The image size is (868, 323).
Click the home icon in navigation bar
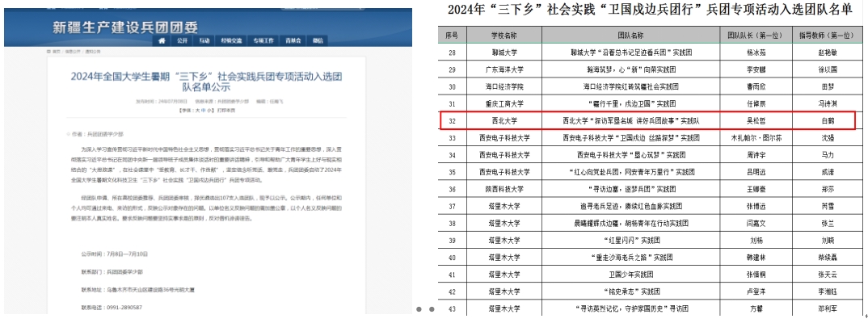tap(163, 40)
